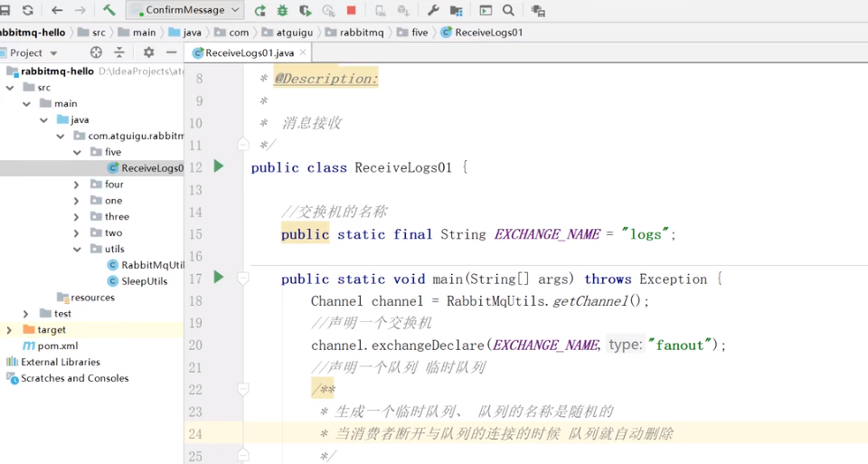Select External Libraries node
The height and width of the screenshot is (464, 868).
(53, 362)
